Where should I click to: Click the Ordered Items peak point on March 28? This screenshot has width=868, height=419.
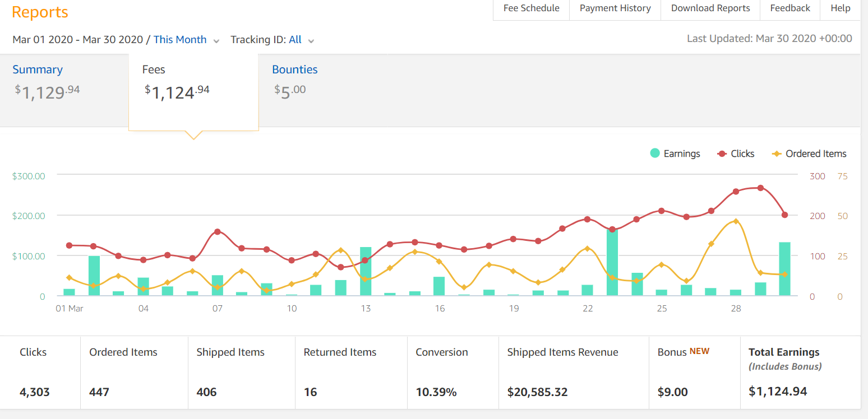pos(736,221)
